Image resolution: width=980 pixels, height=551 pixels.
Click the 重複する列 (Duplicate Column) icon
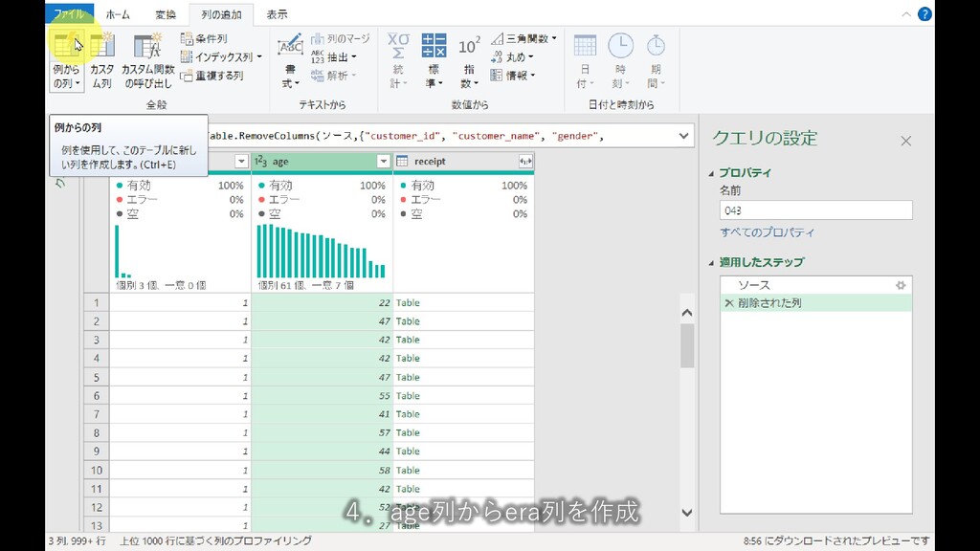[x=212, y=76]
